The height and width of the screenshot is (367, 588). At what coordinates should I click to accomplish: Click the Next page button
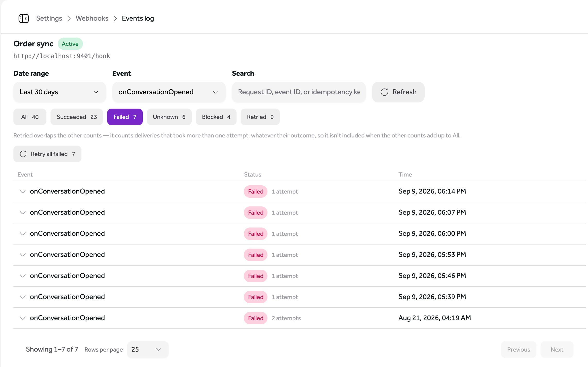click(557, 349)
